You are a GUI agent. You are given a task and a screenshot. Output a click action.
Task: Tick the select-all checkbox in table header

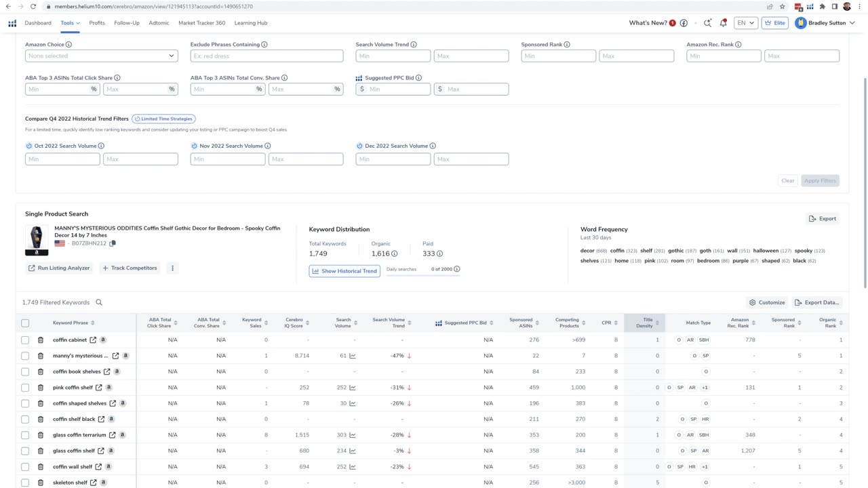(x=25, y=323)
